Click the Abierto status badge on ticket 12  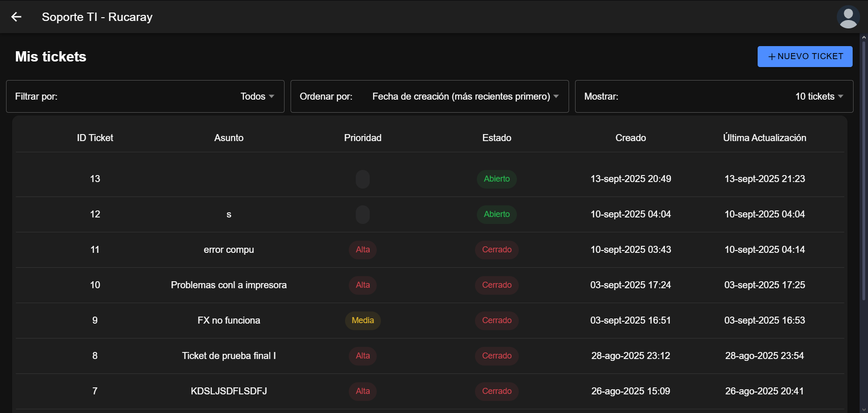click(x=496, y=214)
